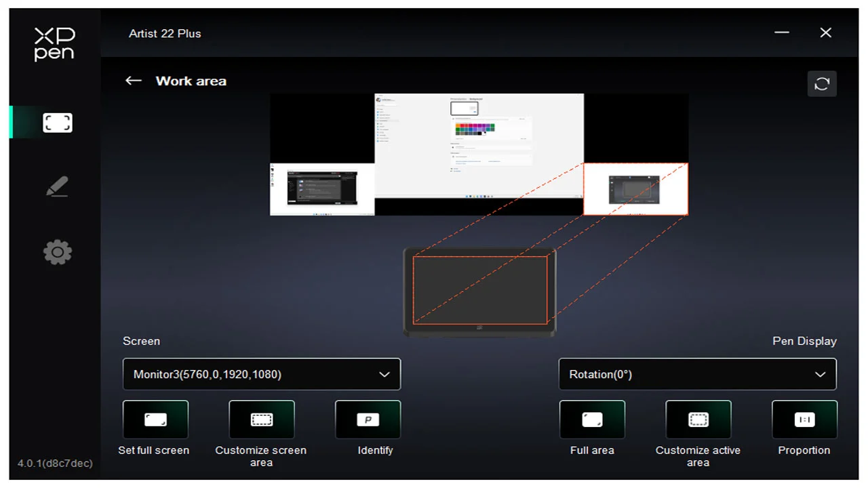Select the Full area icon
868x488 pixels.
(592, 420)
